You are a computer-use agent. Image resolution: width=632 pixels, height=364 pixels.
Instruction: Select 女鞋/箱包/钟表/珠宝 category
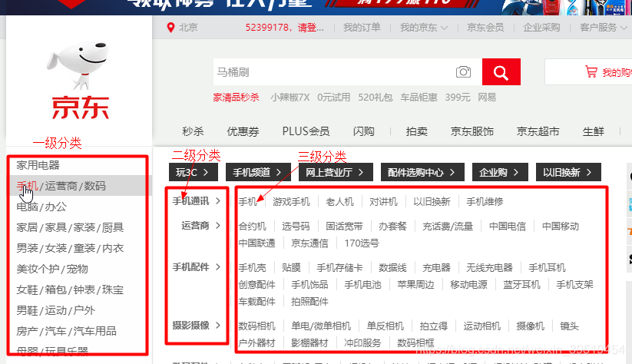(70, 290)
